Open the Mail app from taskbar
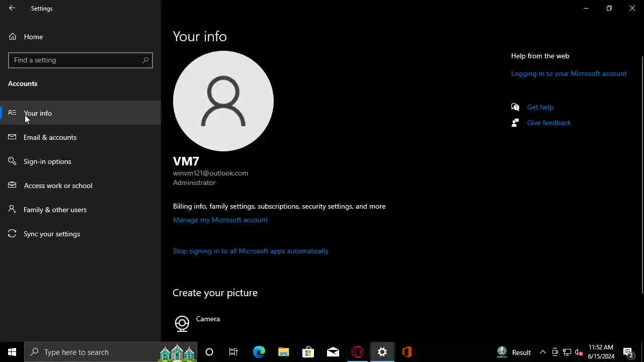Screen dimensions: 644x362 tap(333, 352)
